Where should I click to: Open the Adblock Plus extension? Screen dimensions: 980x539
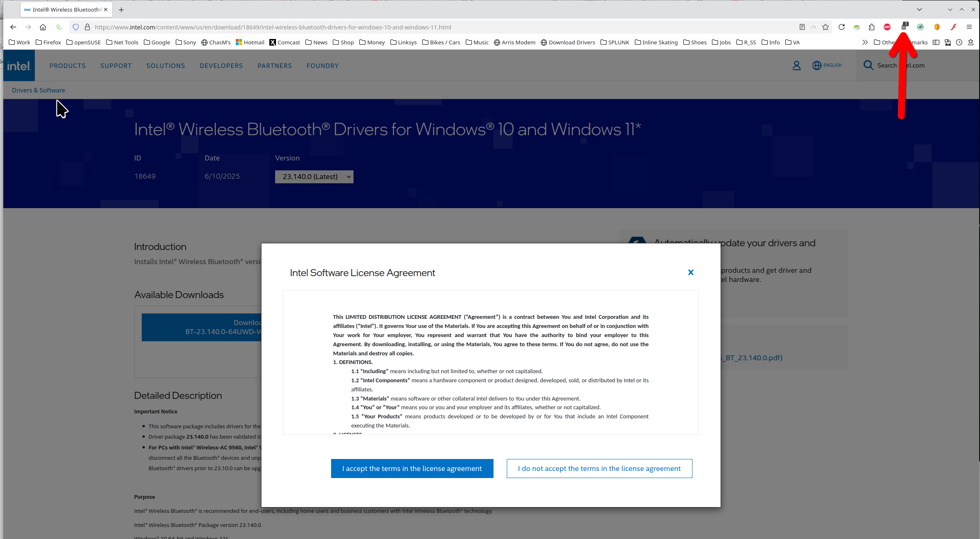click(887, 27)
